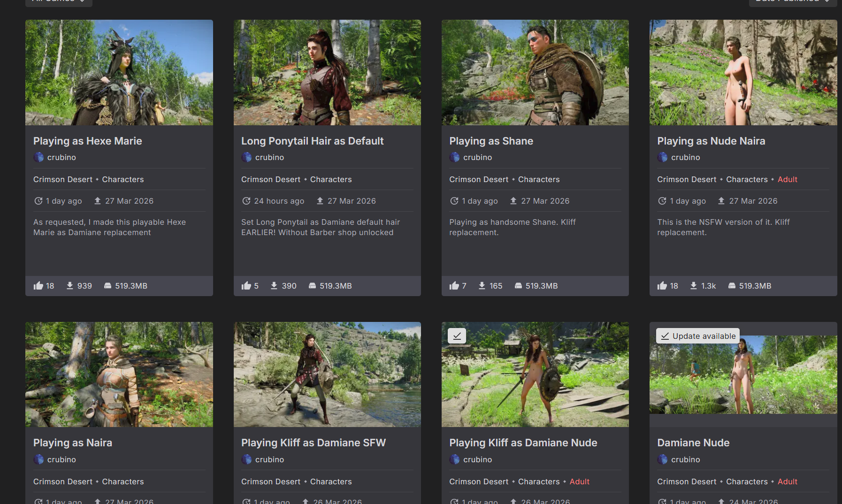
Task: Click the file size icon on Playing as Hexe Marie
Action: (107, 286)
